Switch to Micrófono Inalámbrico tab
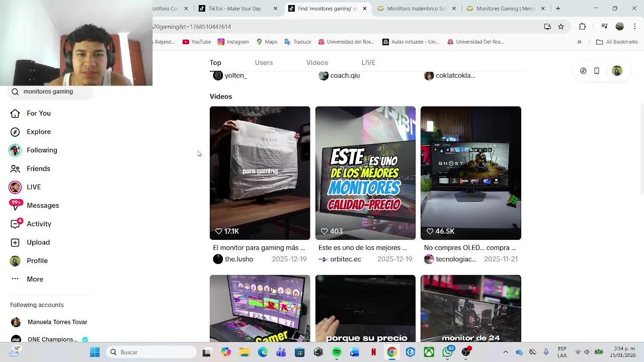Screen dimensions: 644x362 [417, 9]
